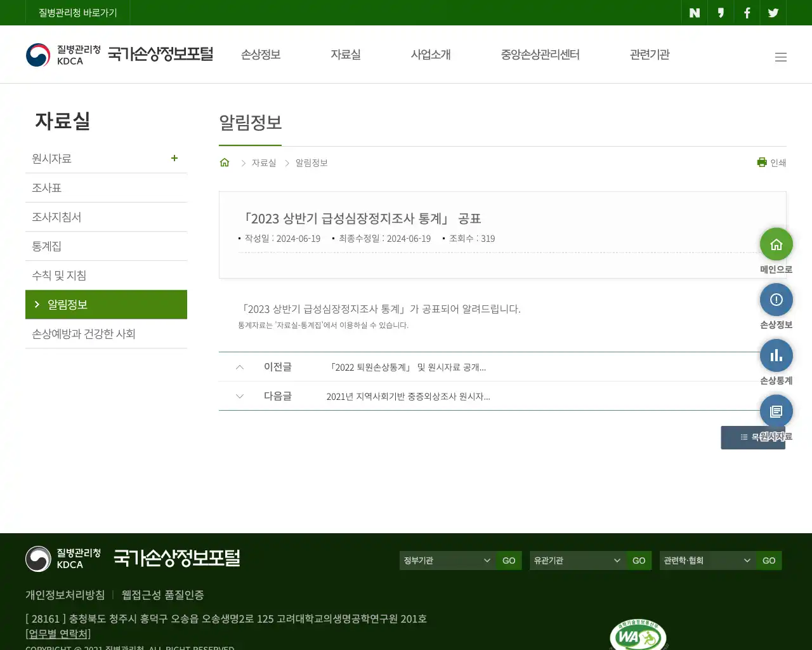Click the 자료실 breadcrumb link
The width and height of the screenshot is (812, 650).
264,163
